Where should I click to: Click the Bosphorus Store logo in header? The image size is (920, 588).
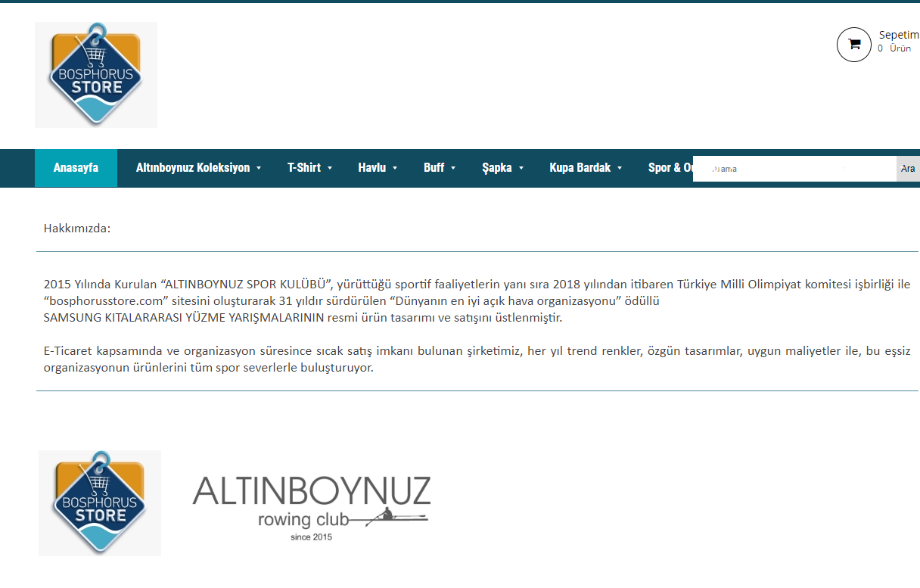pyautogui.click(x=96, y=74)
